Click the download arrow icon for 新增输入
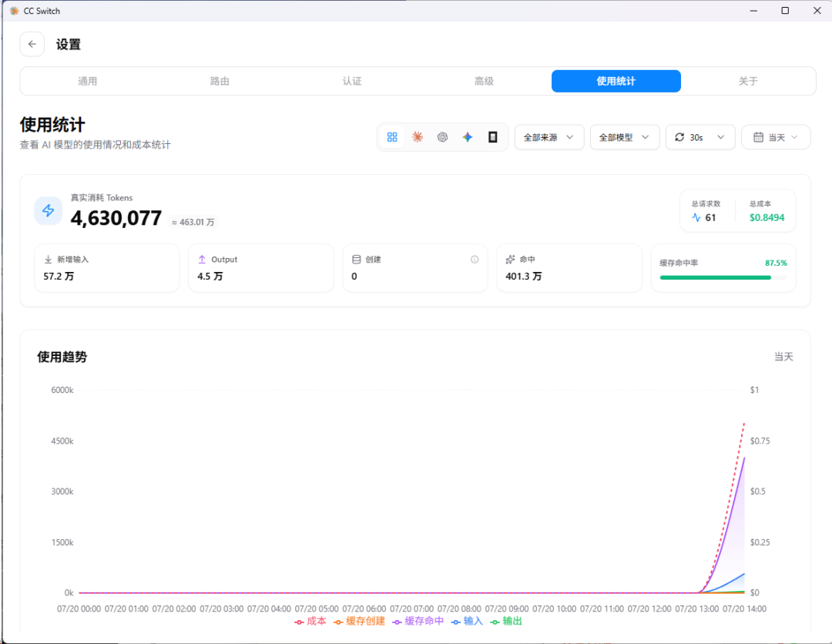Screen dimensions: 832x644 click(x=48, y=260)
